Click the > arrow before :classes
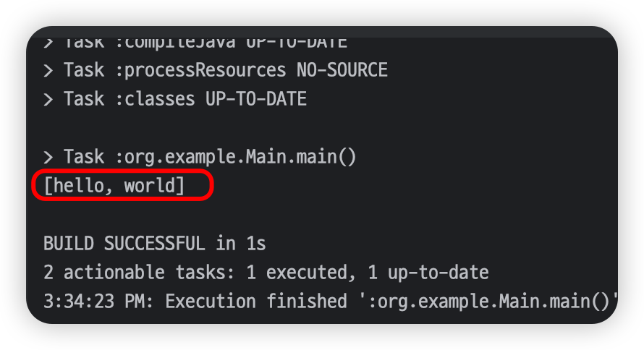 click(48, 98)
